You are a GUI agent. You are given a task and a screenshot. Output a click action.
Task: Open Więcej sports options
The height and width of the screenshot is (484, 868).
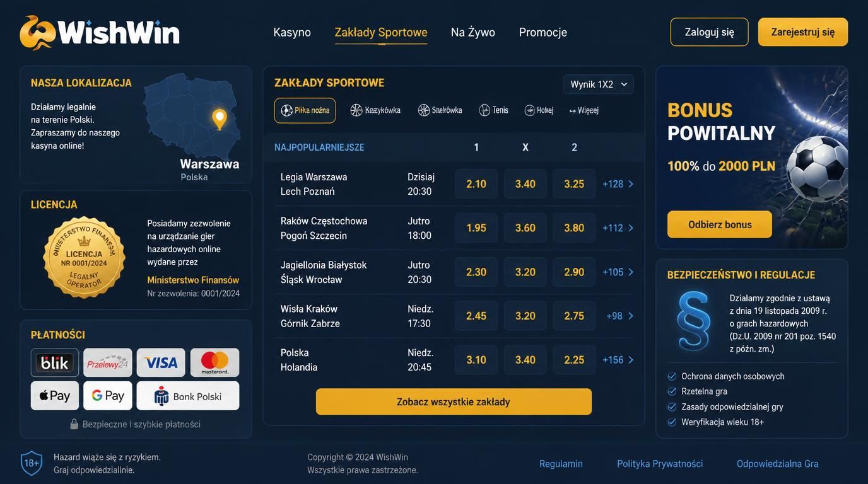pyautogui.click(x=584, y=110)
